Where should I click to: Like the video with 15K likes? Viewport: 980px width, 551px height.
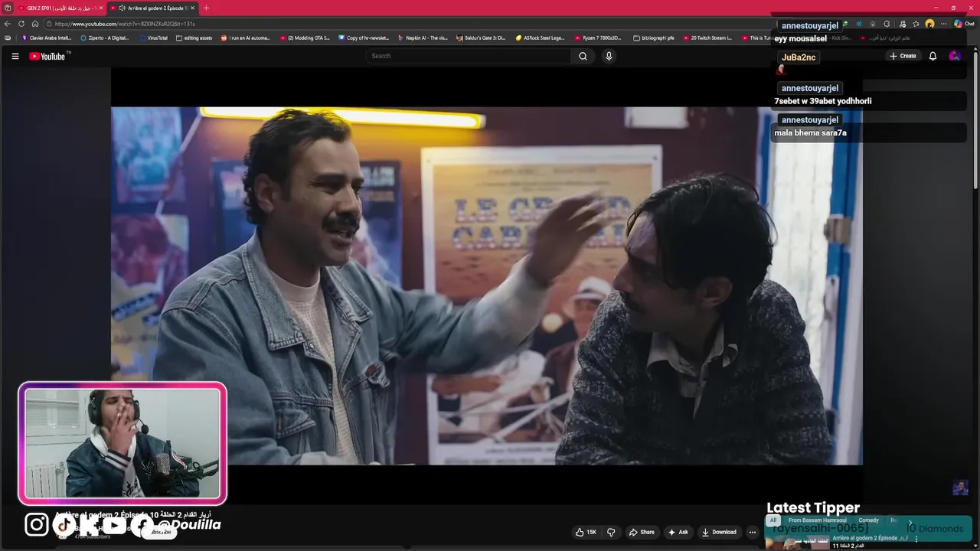(x=586, y=532)
